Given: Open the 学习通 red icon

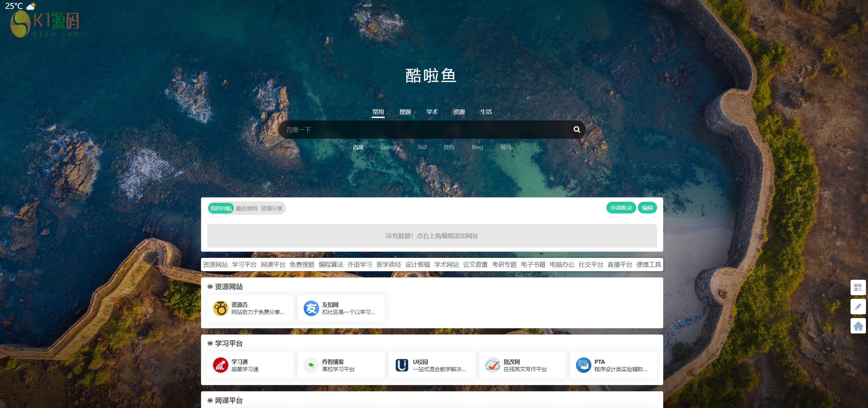Looking at the screenshot, I should 220,365.
